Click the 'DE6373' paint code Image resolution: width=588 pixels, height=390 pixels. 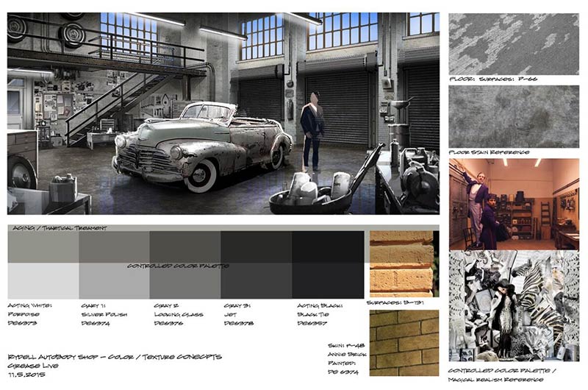point(22,323)
